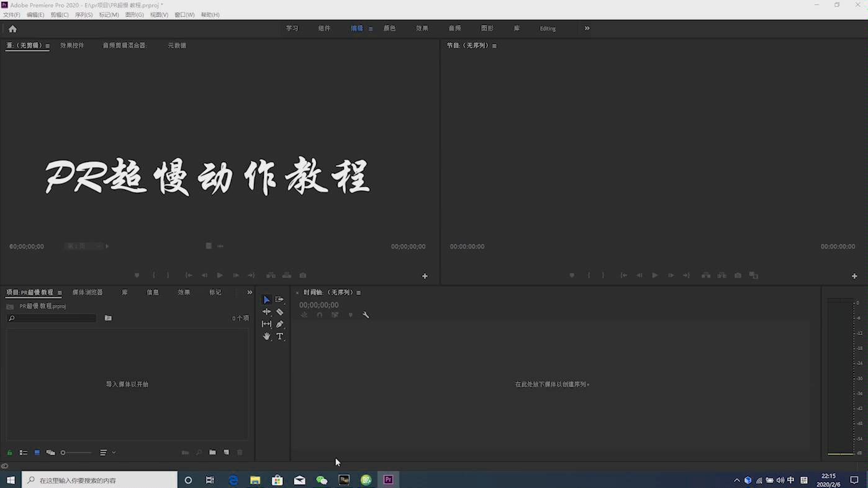Screen dimensions: 868x488
Task: Switch to the 效果控件 tab
Action: tap(73, 45)
